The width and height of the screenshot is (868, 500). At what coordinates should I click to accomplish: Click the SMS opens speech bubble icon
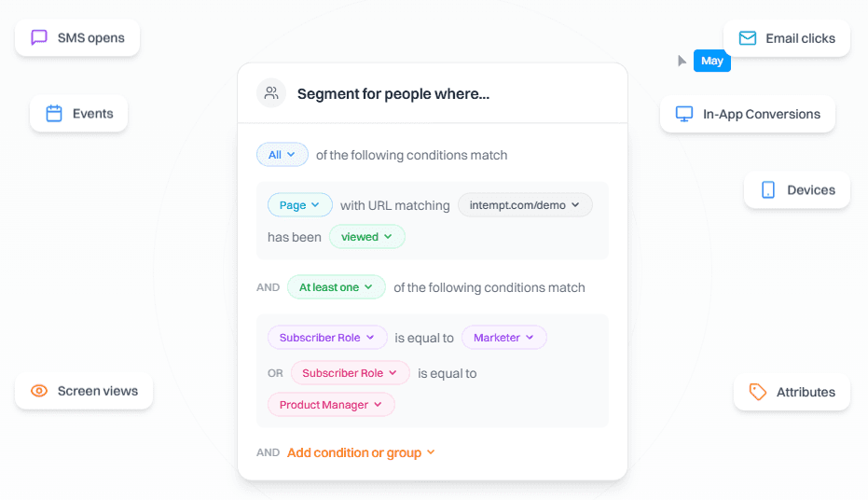(x=39, y=38)
